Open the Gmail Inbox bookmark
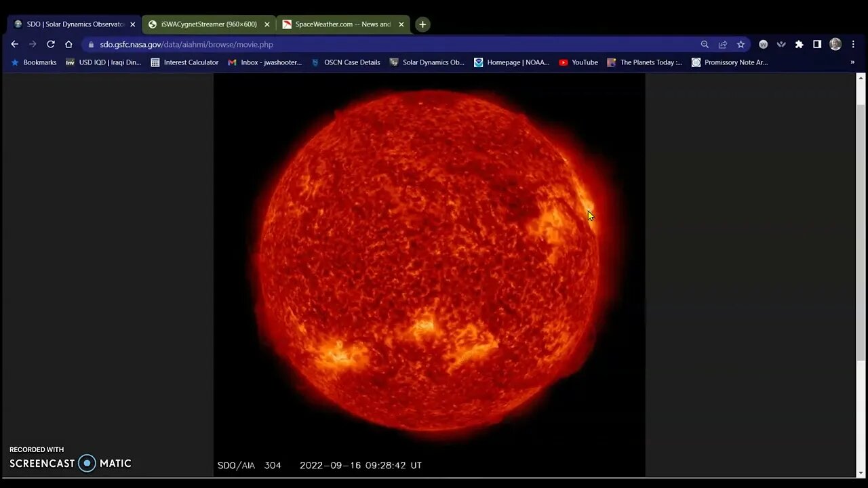868x488 pixels. tap(264, 62)
